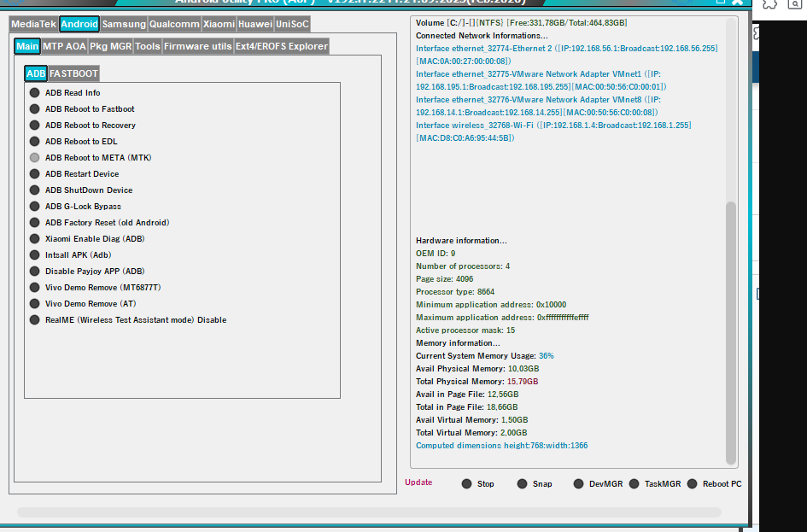Open the MediaTek tab
807x532 pixels.
tap(33, 24)
